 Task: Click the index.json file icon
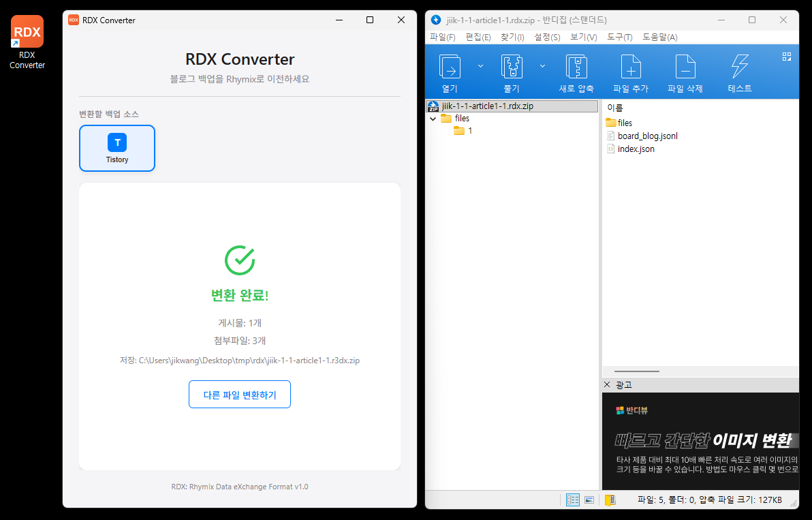pyautogui.click(x=610, y=149)
